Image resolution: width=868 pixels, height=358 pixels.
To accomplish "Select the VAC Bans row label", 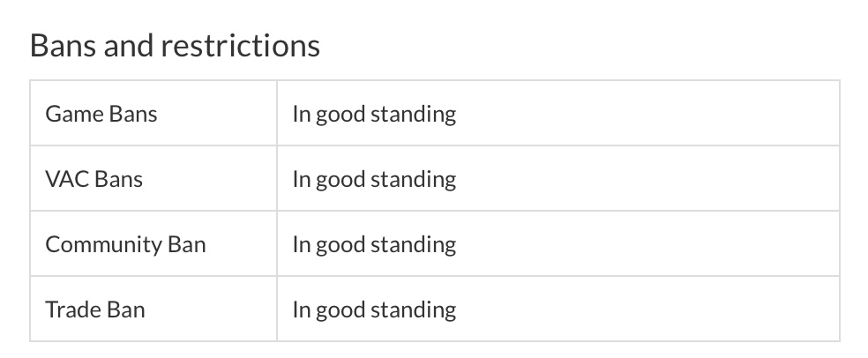I will tap(94, 179).
